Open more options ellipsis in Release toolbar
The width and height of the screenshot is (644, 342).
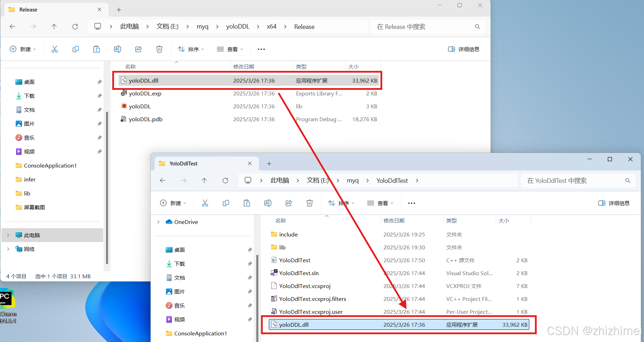point(261,49)
